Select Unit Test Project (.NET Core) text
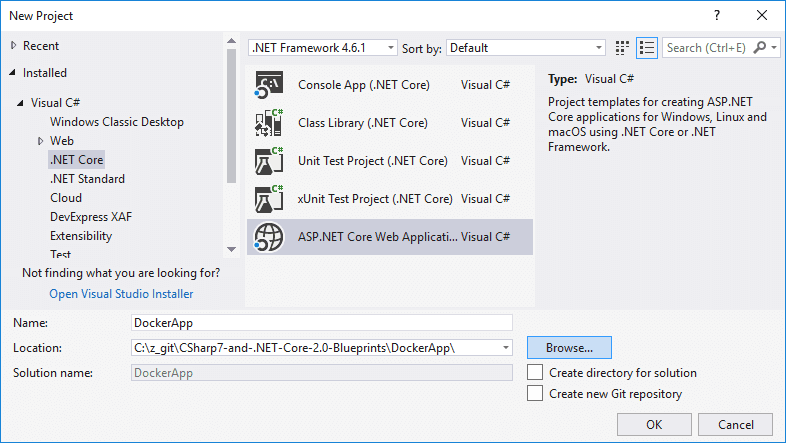The width and height of the screenshot is (786, 443). pos(373,161)
